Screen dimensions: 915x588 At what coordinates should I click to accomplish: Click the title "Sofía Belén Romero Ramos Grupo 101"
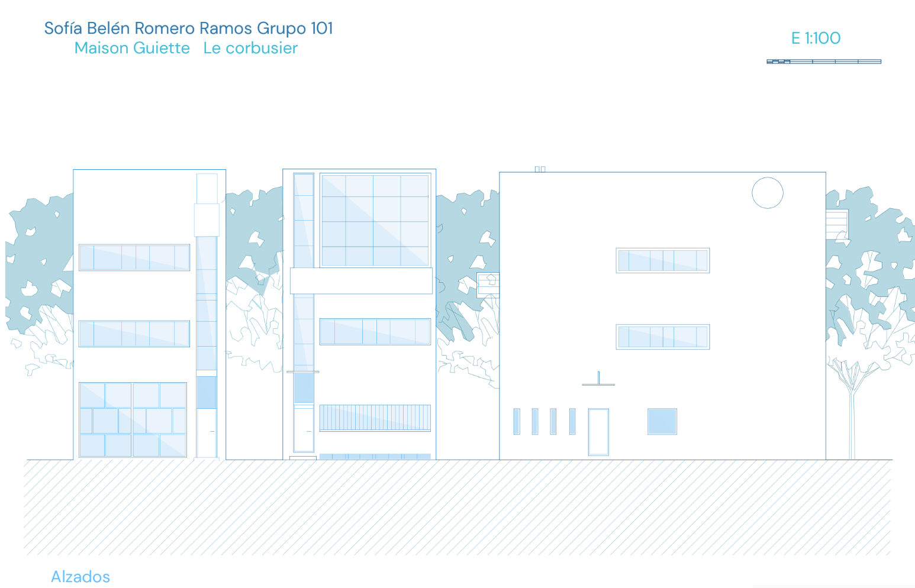(189, 28)
